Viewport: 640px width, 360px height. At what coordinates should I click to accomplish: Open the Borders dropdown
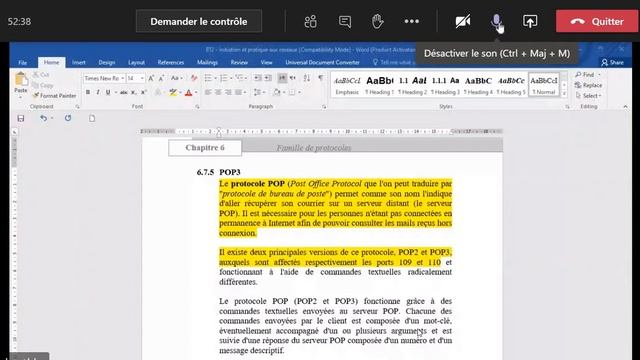(300, 93)
